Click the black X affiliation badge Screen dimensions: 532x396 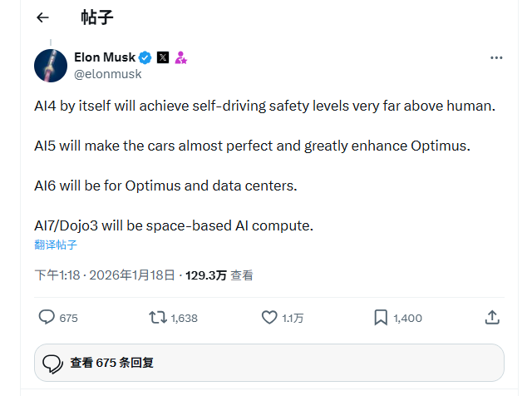pos(163,57)
